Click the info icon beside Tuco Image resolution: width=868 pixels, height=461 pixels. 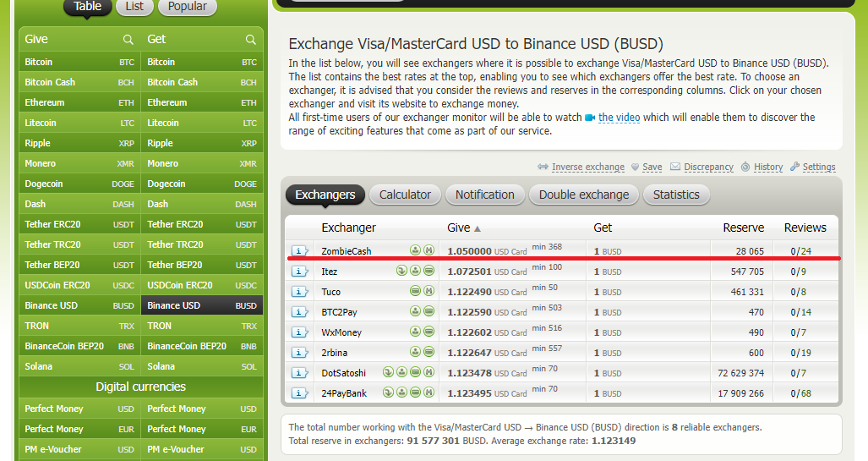click(x=300, y=292)
